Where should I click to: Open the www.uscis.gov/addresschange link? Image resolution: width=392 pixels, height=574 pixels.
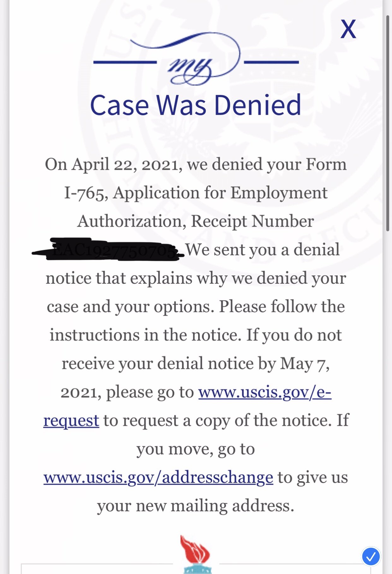pyautogui.click(x=158, y=477)
